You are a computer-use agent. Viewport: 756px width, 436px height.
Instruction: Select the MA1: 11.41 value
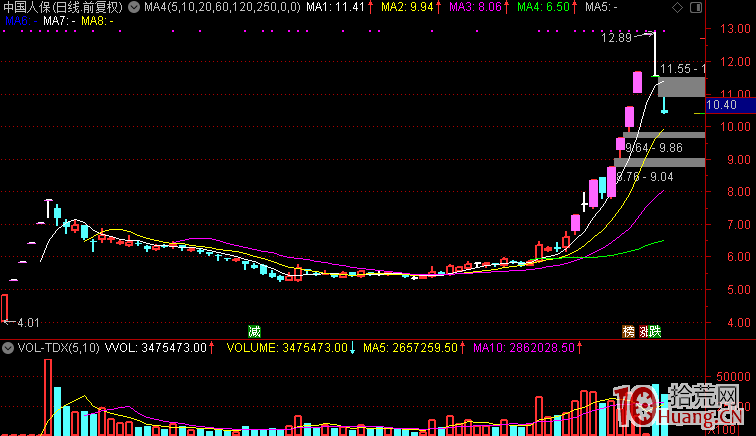point(336,7)
